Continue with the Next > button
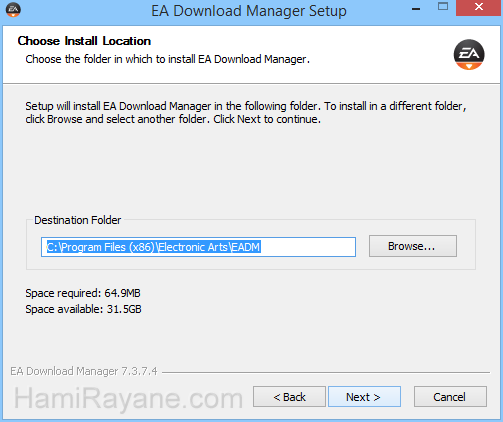The image size is (503, 422). 364,397
